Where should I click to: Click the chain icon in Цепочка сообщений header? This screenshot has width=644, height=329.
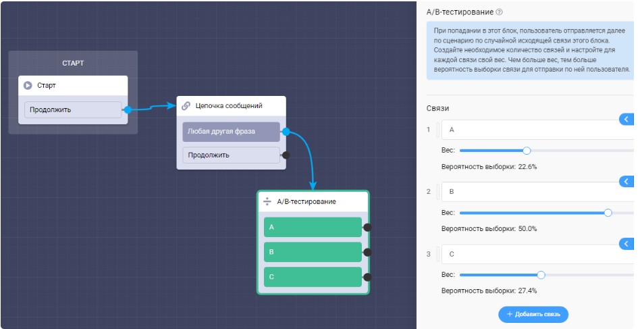tap(186, 106)
